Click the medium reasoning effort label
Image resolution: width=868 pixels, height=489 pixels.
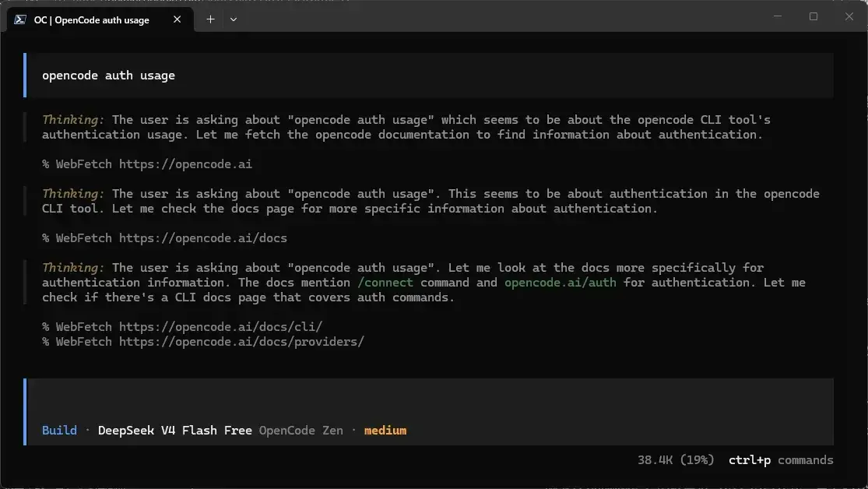(385, 431)
